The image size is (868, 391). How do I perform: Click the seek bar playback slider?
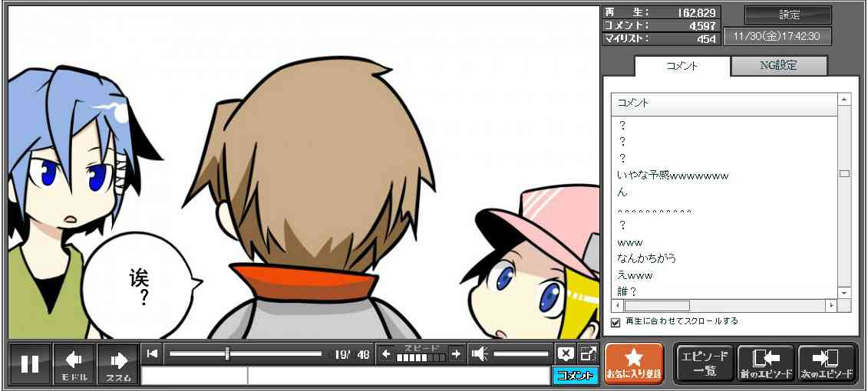[246, 353]
